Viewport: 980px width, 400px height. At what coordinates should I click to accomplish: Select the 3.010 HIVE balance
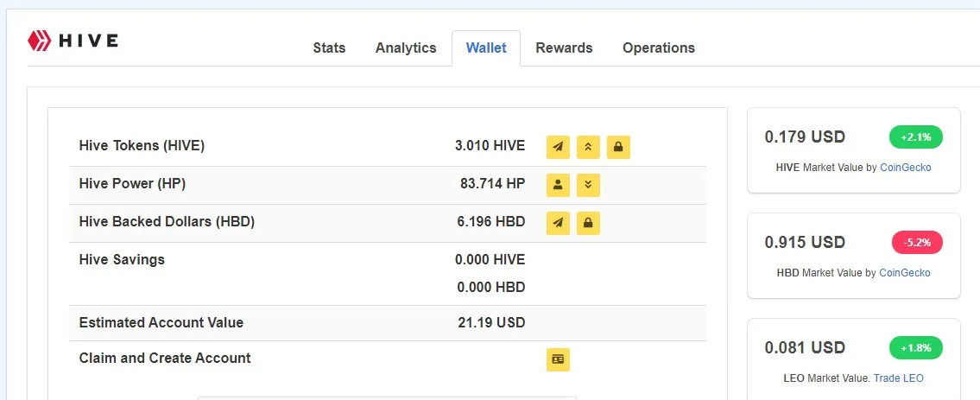pyautogui.click(x=490, y=146)
